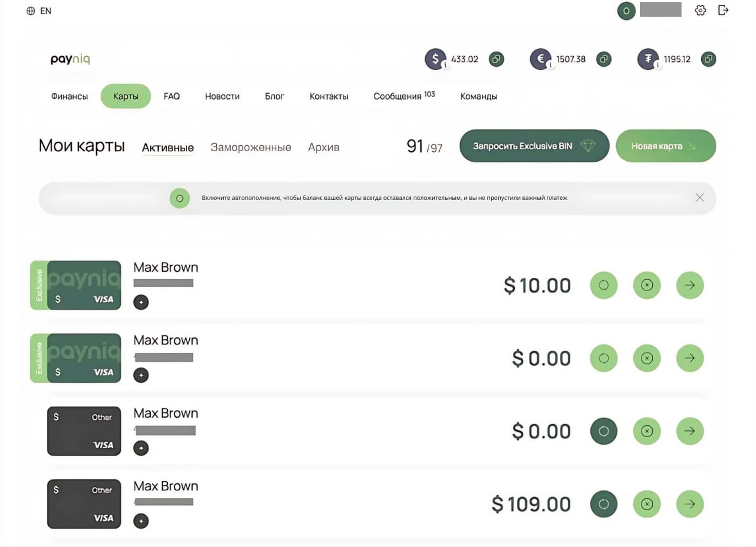Open the settings gear icon
Viewport: 756px width, 547px height.
700,10
